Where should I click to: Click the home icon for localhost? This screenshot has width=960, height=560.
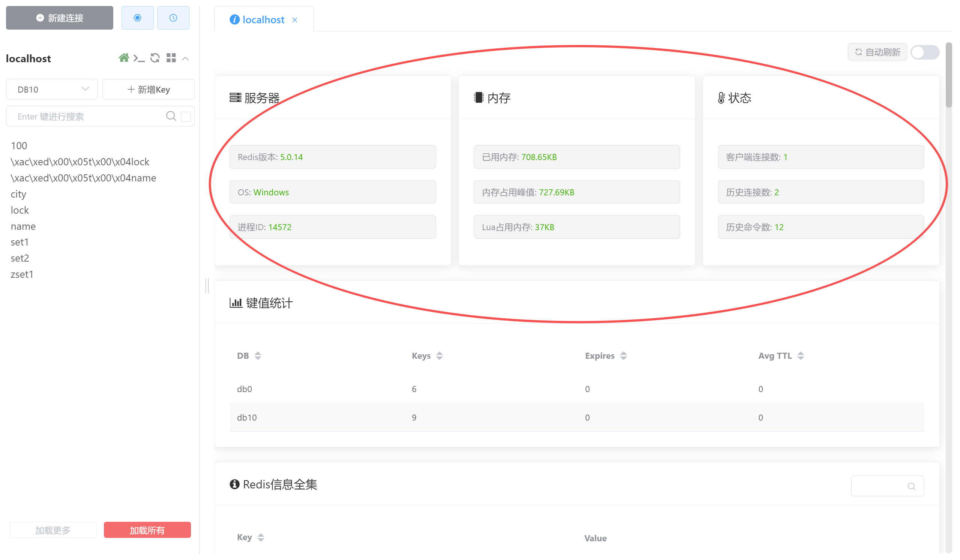click(123, 58)
